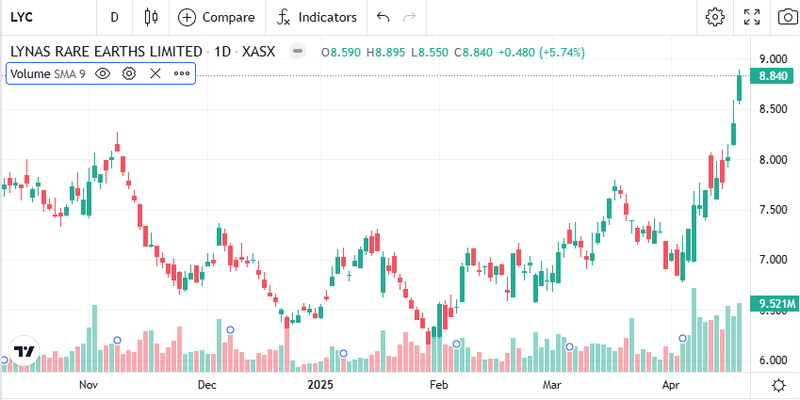800x400 pixels.
Task: Toggle Volume indicator visibility eye icon
Action: (x=103, y=73)
